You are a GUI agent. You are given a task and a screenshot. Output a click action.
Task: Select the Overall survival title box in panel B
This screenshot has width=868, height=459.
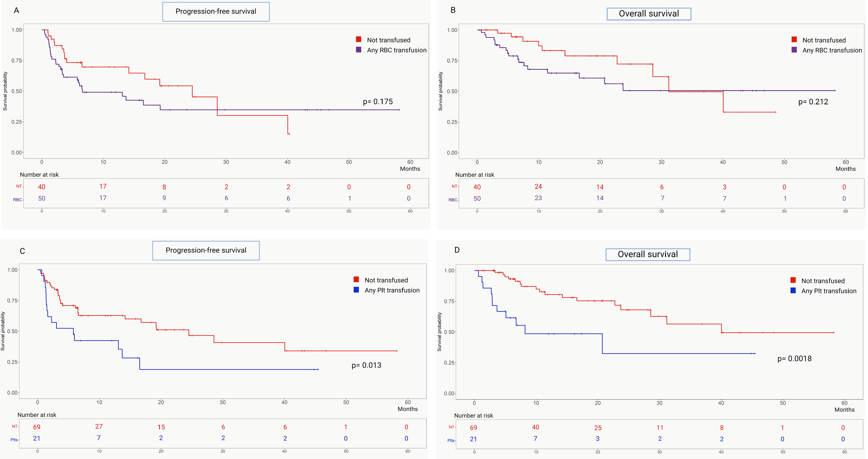(649, 14)
